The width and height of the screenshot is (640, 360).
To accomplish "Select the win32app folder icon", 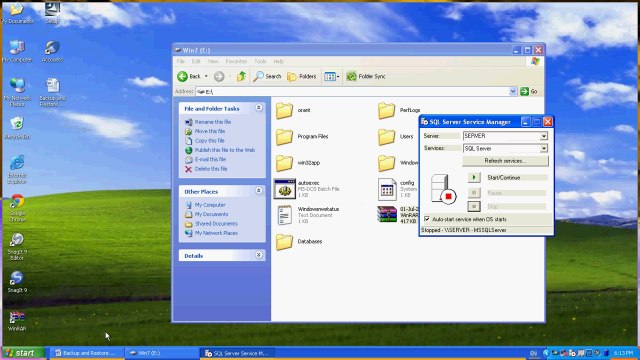I will click(x=284, y=163).
